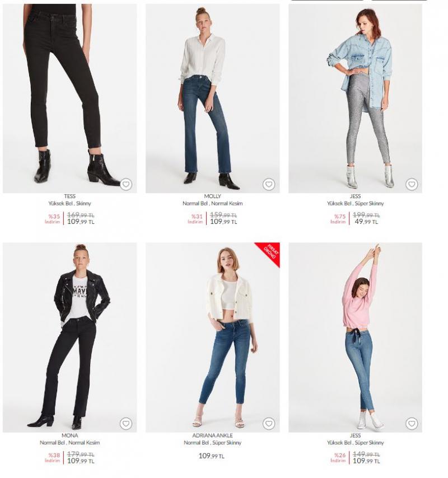Add MOLLY jeans to favorites heart
The image size is (448, 478).
[269, 184]
